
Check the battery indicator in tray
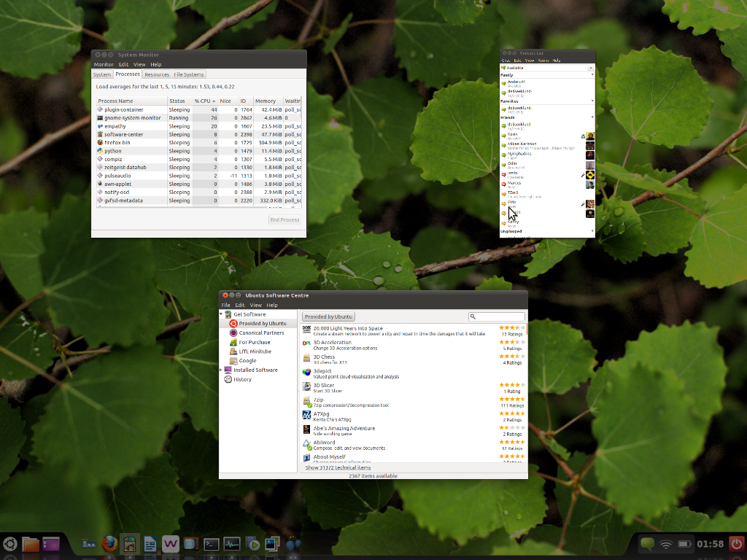pos(684,544)
